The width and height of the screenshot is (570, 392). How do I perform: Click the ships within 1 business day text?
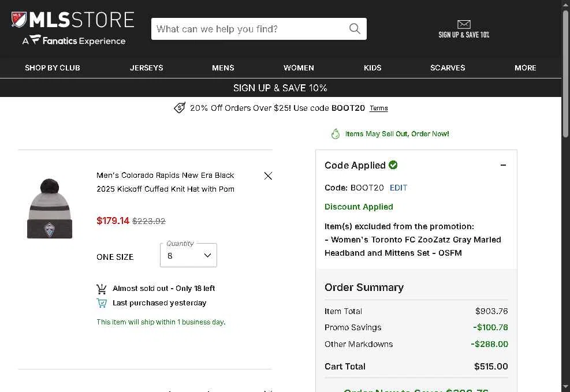click(x=161, y=322)
